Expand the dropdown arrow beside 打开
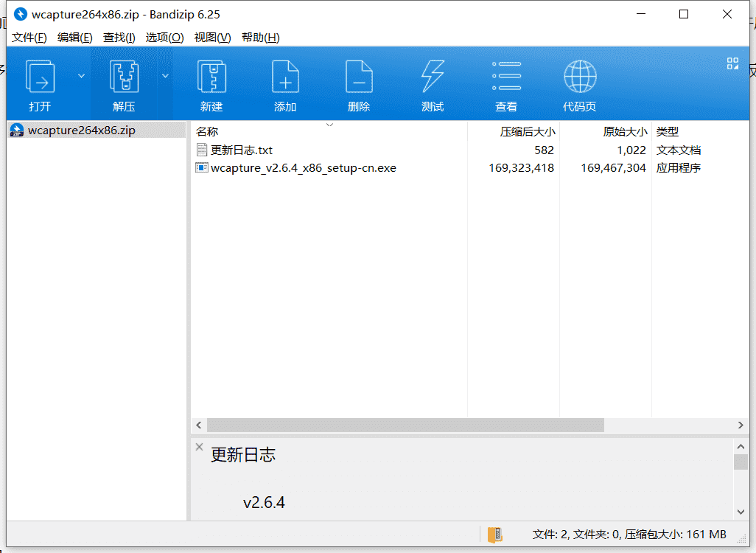This screenshot has width=756, height=553. click(x=82, y=76)
